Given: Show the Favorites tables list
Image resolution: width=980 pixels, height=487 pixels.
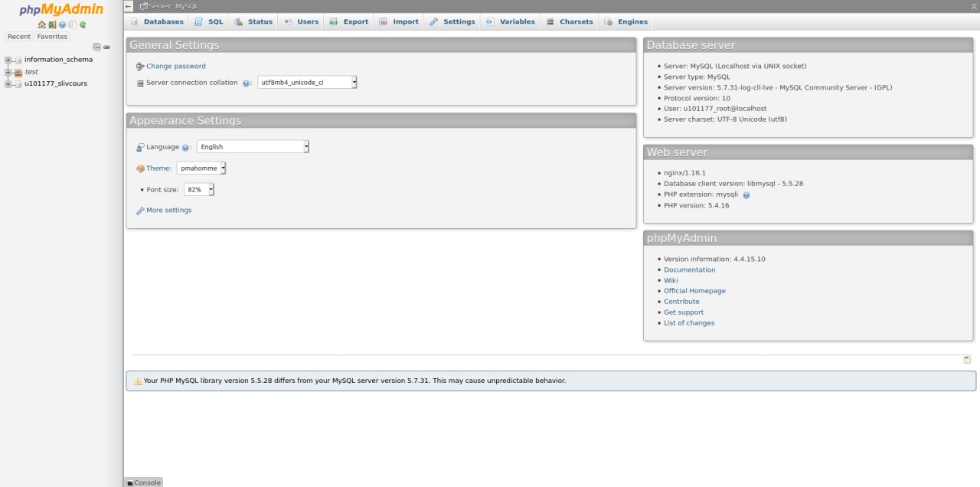Looking at the screenshot, I should (52, 36).
